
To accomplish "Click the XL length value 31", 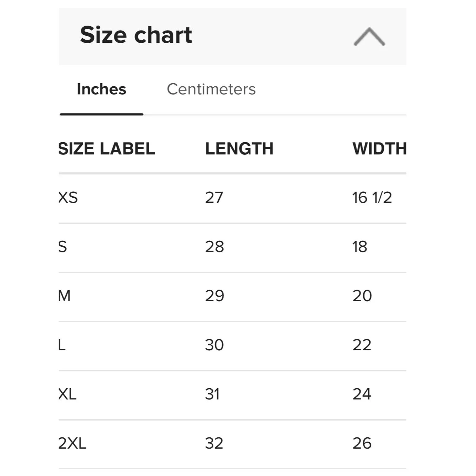I will click(x=212, y=394).
